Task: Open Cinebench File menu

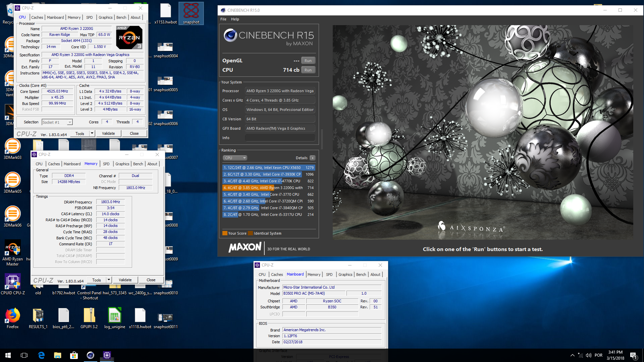Action: [x=223, y=19]
